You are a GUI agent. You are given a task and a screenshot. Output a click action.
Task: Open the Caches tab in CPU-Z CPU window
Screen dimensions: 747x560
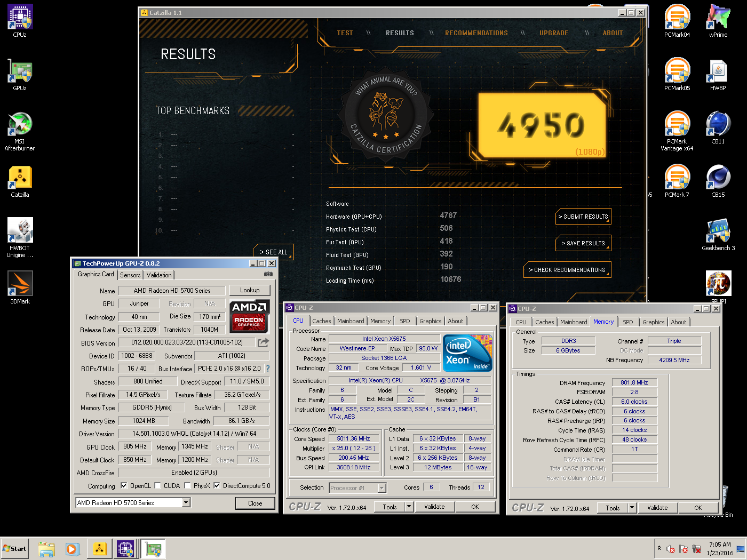pyautogui.click(x=322, y=321)
